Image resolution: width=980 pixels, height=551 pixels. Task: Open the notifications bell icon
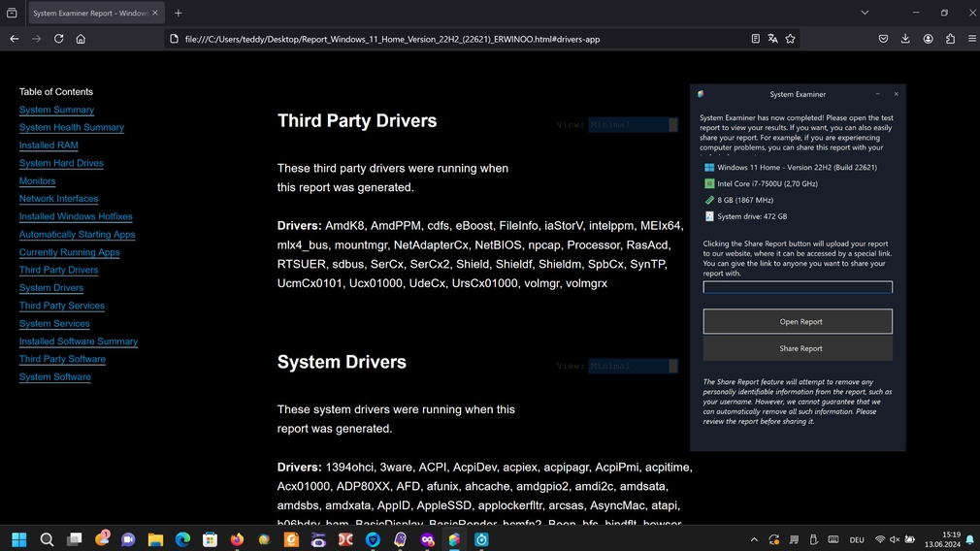tap(970, 539)
